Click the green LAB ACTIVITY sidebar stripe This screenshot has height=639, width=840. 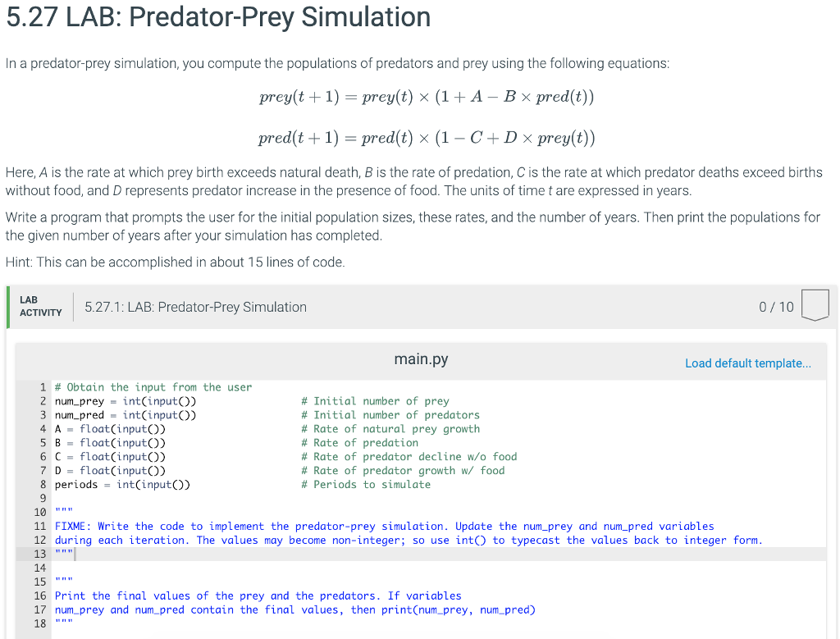pyautogui.click(x=8, y=307)
